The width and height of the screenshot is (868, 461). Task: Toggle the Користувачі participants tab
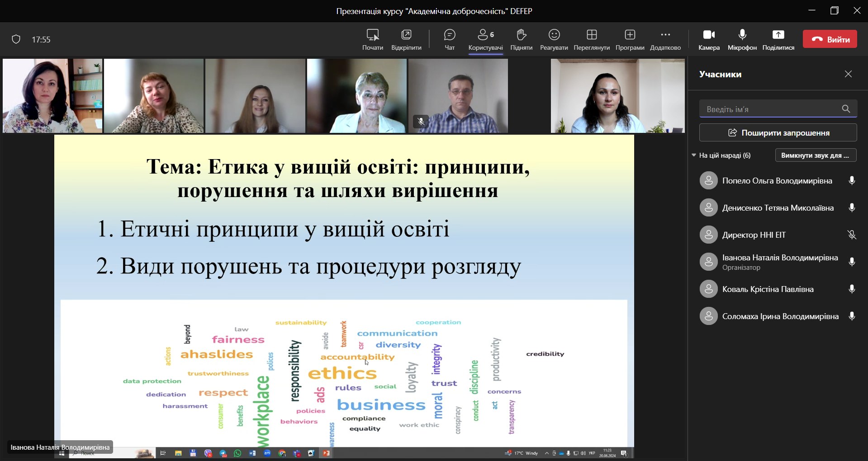pyautogui.click(x=485, y=39)
